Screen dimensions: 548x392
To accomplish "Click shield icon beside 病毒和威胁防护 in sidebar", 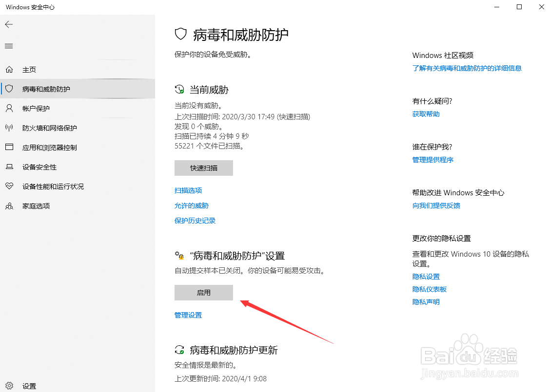I will [x=9, y=89].
